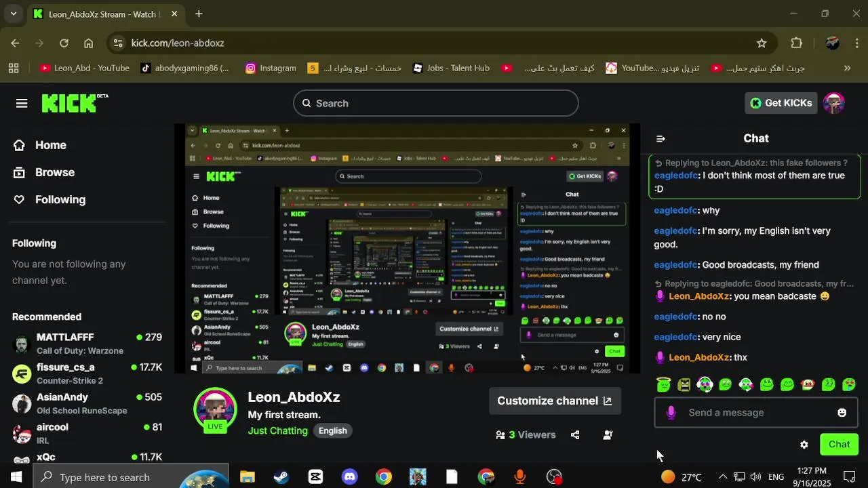This screenshot has width=868, height=488.
Task: Open Chrome extensions puzzle icon
Action: tap(797, 43)
